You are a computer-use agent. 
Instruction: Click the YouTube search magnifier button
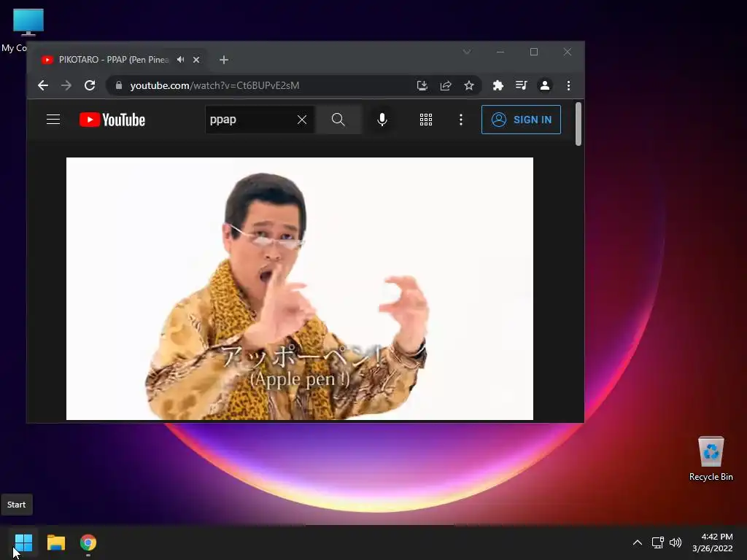click(x=338, y=120)
